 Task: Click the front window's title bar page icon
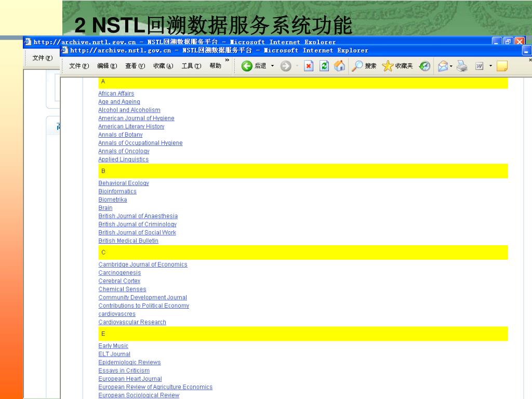tap(64, 50)
